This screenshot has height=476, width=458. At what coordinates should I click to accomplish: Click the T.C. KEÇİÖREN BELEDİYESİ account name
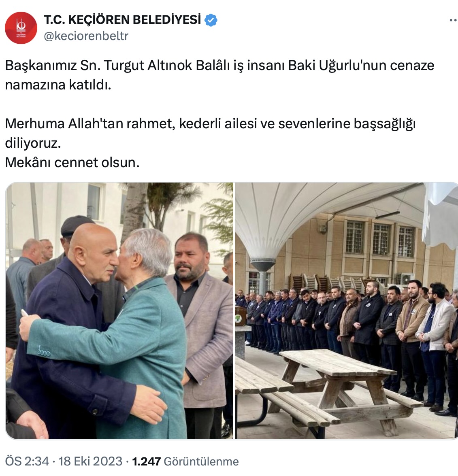coord(122,20)
